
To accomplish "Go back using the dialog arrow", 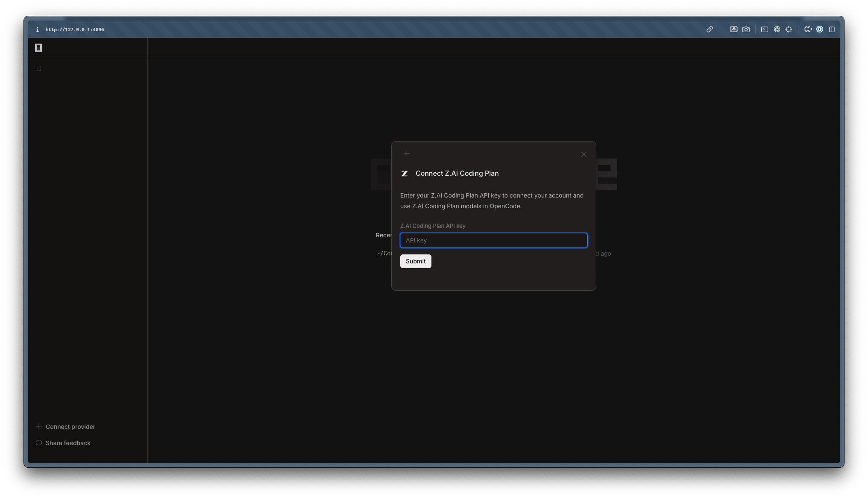I will click(407, 154).
